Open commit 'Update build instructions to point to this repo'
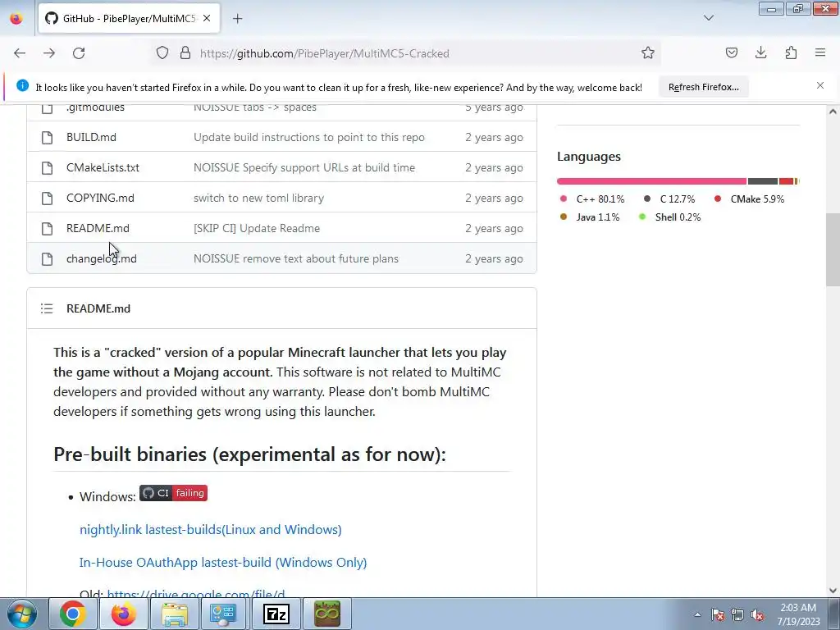This screenshot has height=630, width=840. [x=309, y=137]
